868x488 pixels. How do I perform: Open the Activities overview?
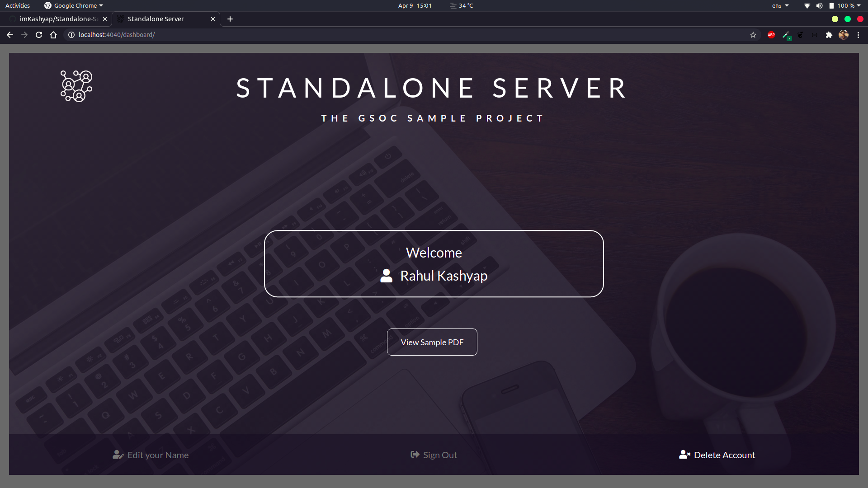pos(18,5)
